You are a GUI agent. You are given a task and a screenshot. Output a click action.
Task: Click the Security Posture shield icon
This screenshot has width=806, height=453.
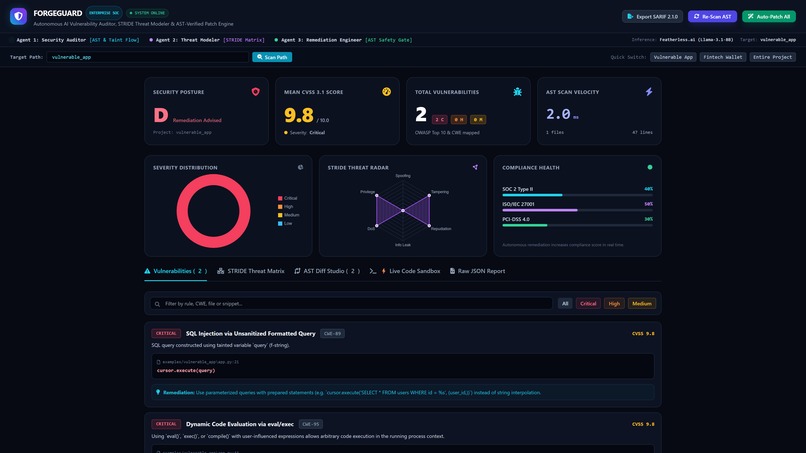click(255, 92)
